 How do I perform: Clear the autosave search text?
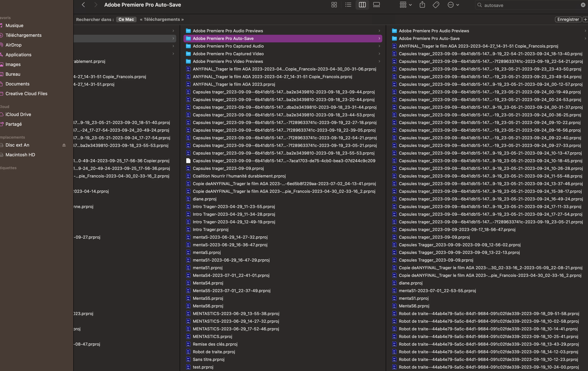(583, 5)
